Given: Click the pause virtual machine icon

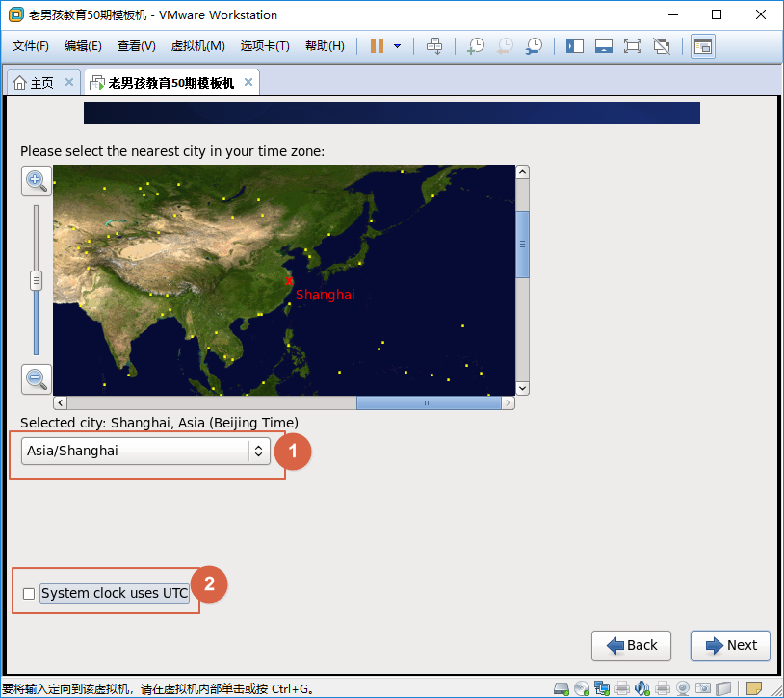Looking at the screenshot, I should 377,46.
